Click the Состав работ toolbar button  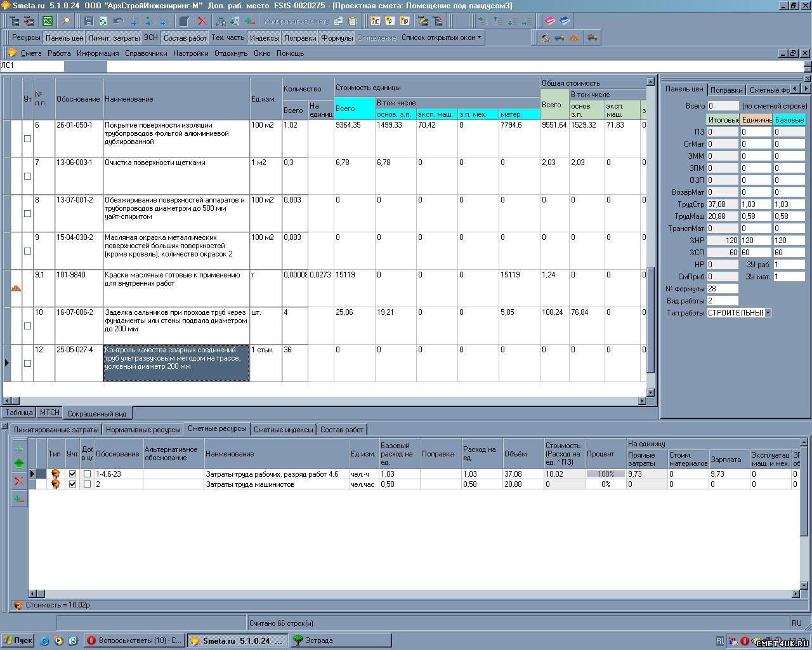[185, 37]
